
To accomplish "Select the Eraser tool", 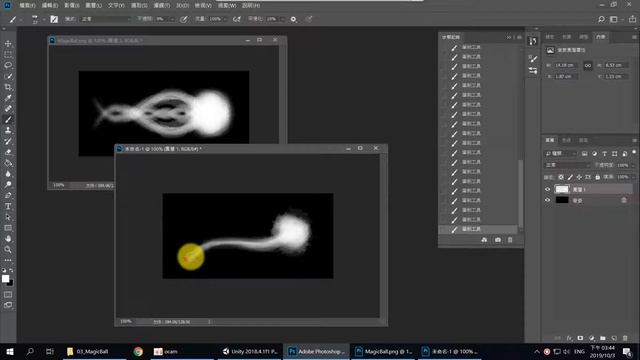I will 8,152.
